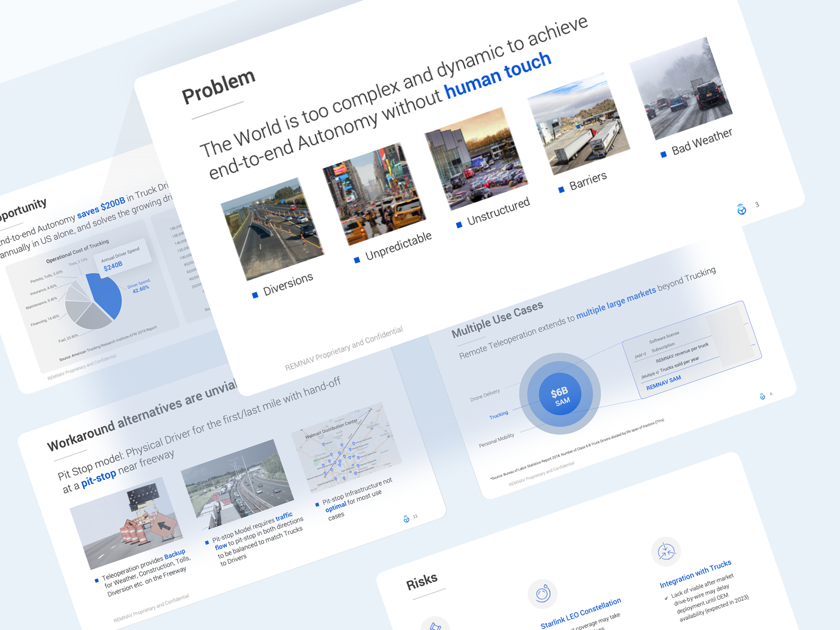Click the partially visible icon below Risks heading
Viewport: 840px width, 630px height.
coord(435,625)
